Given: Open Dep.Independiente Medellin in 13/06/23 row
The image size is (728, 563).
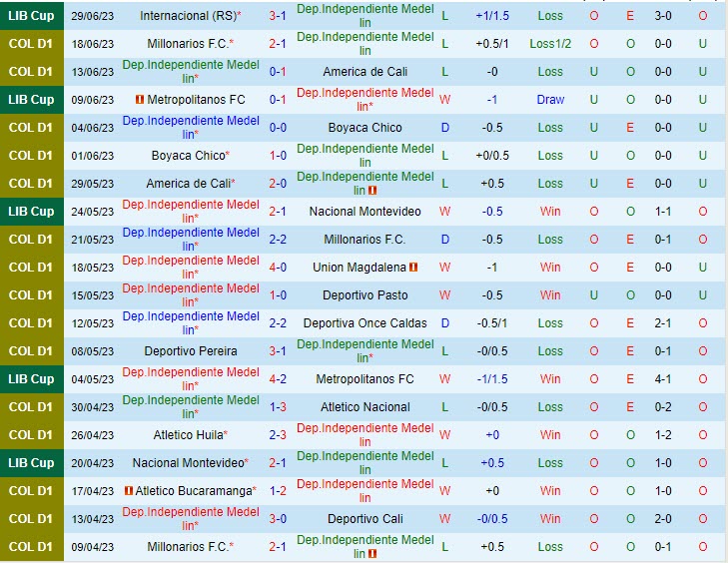Looking at the screenshot, I should tap(191, 72).
